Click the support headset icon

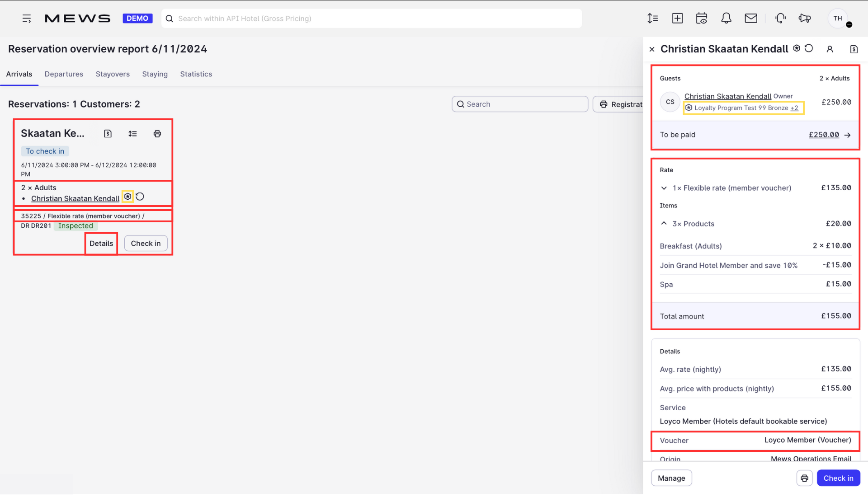pyautogui.click(x=780, y=19)
